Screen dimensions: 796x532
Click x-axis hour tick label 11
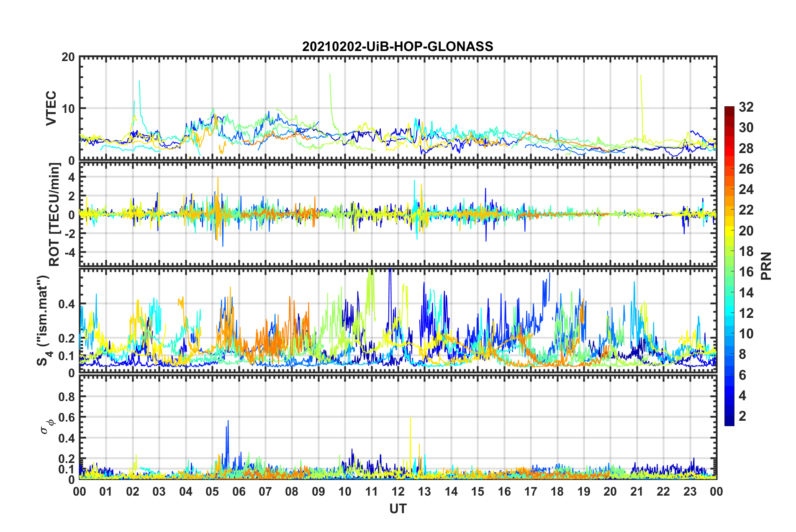click(x=372, y=491)
